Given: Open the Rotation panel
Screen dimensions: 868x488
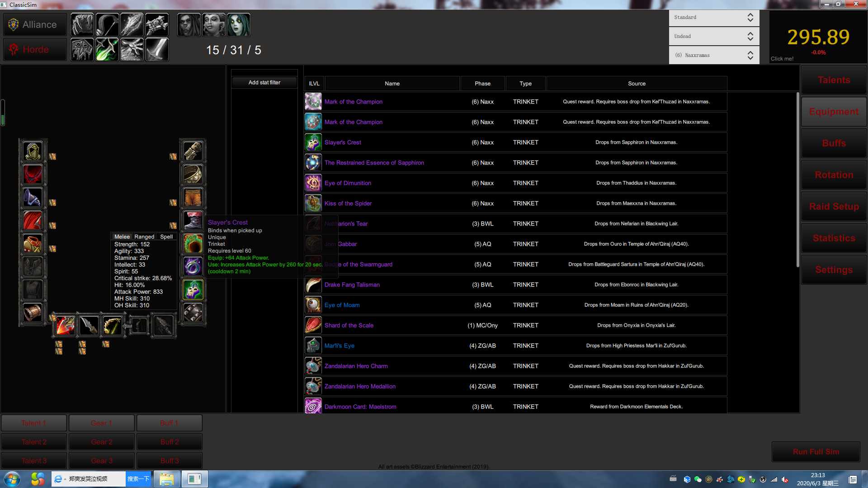Looking at the screenshot, I should click(834, 174).
